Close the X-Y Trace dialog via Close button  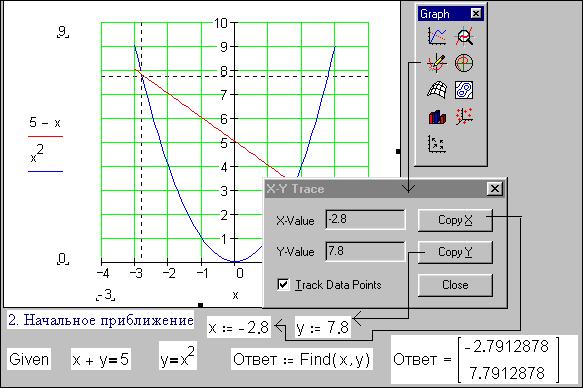[455, 285]
